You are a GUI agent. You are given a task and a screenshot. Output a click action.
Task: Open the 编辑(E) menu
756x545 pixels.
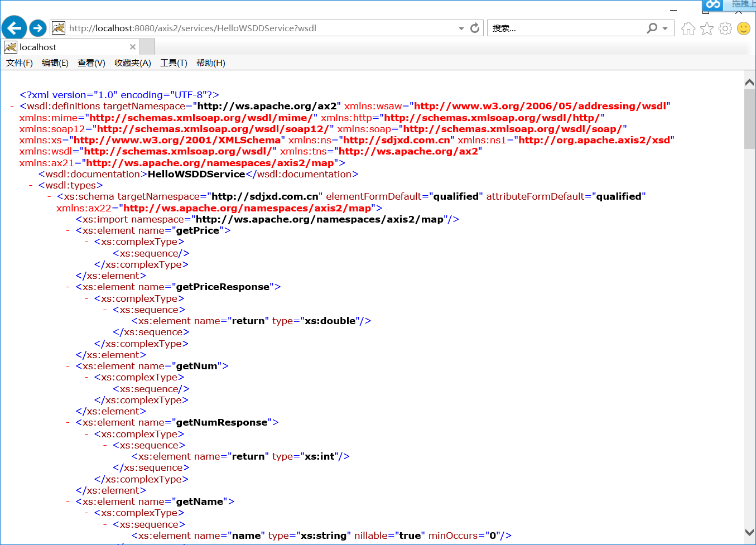[x=55, y=63]
